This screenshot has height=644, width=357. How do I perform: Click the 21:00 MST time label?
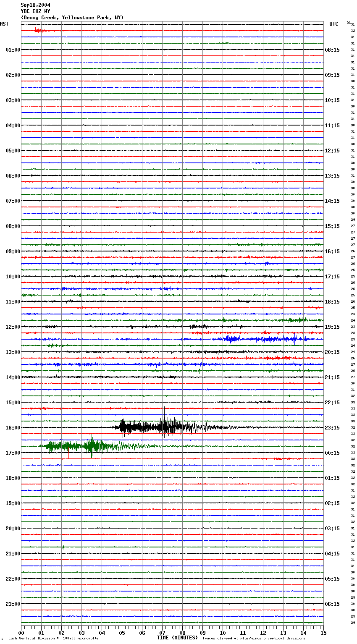(13, 554)
